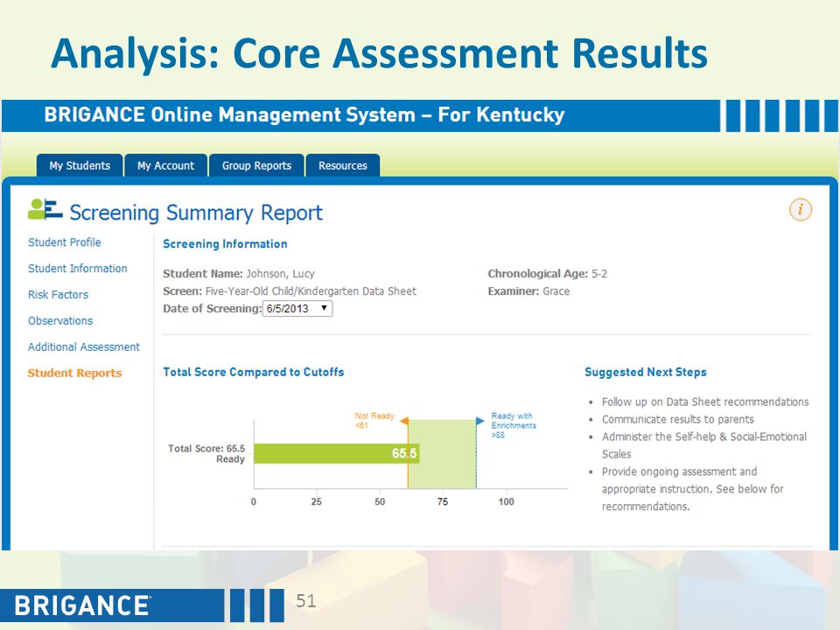Click the BRIGANCE Online Management System banner title
This screenshot has height=630, width=840.
304,115
